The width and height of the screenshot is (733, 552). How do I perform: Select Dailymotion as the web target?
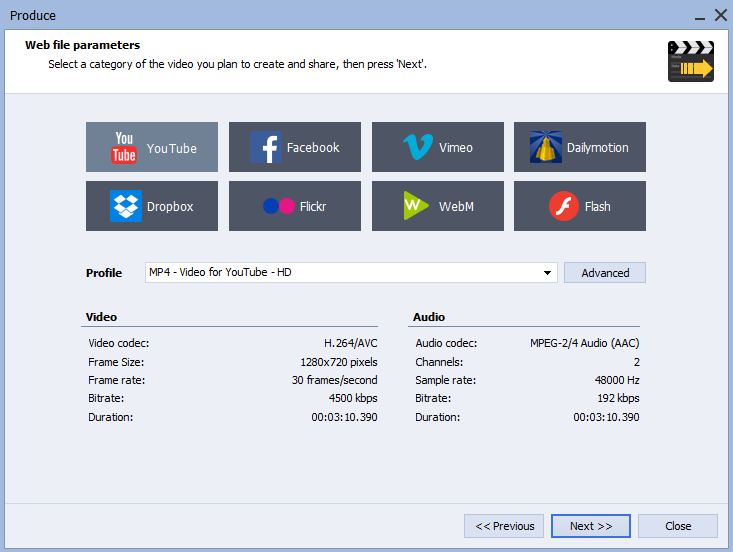point(580,148)
